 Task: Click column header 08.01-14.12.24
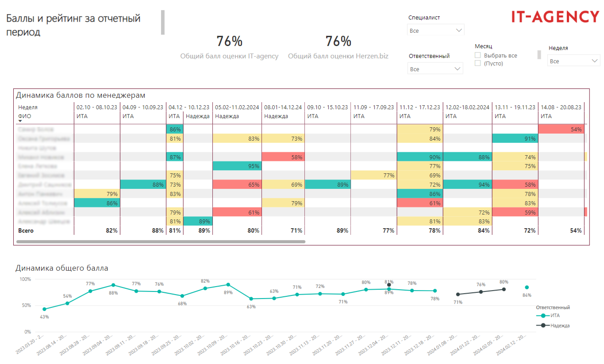(x=283, y=107)
